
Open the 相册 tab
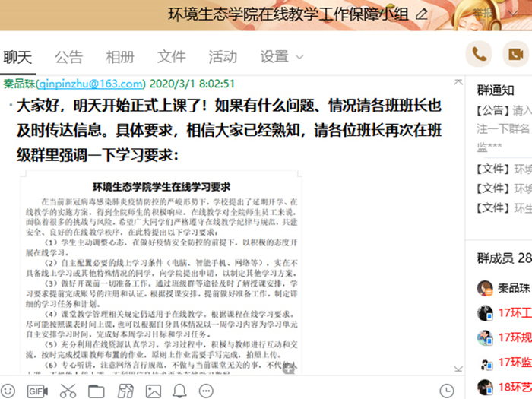point(119,57)
